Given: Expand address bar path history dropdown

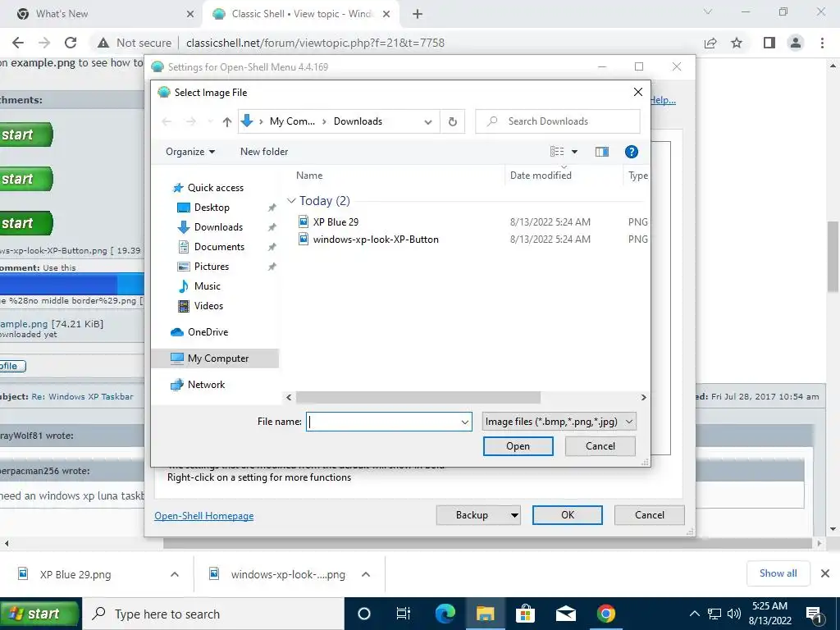Looking at the screenshot, I should click(428, 122).
